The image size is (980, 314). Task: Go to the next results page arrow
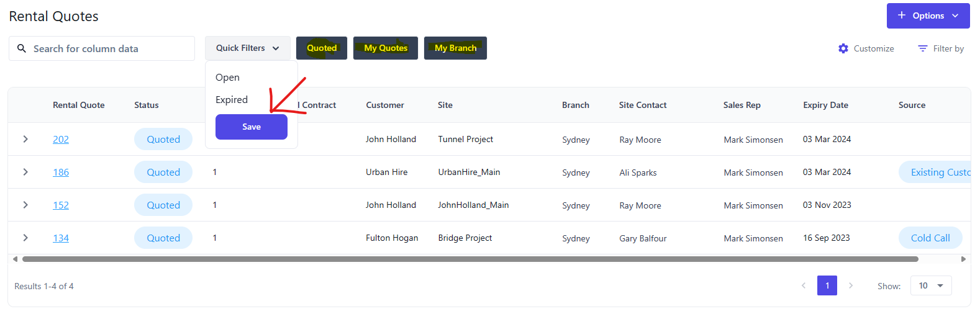coord(851,285)
